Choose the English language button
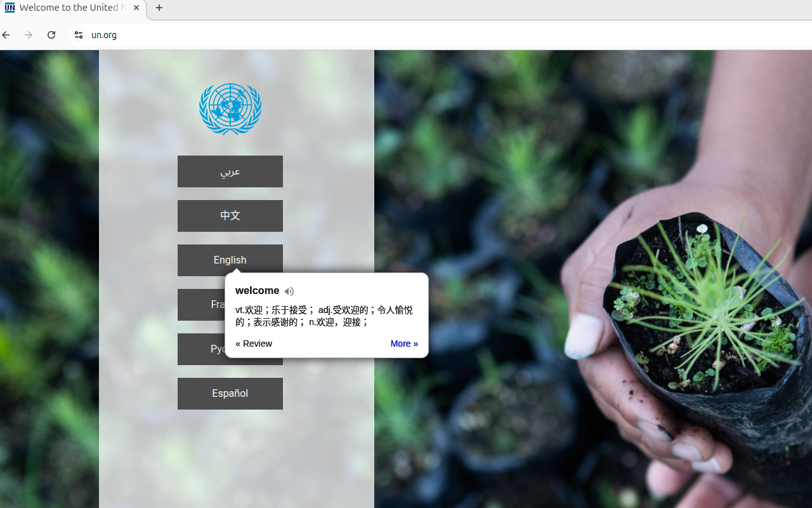Image resolution: width=812 pixels, height=508 pixels. point(230,259)
